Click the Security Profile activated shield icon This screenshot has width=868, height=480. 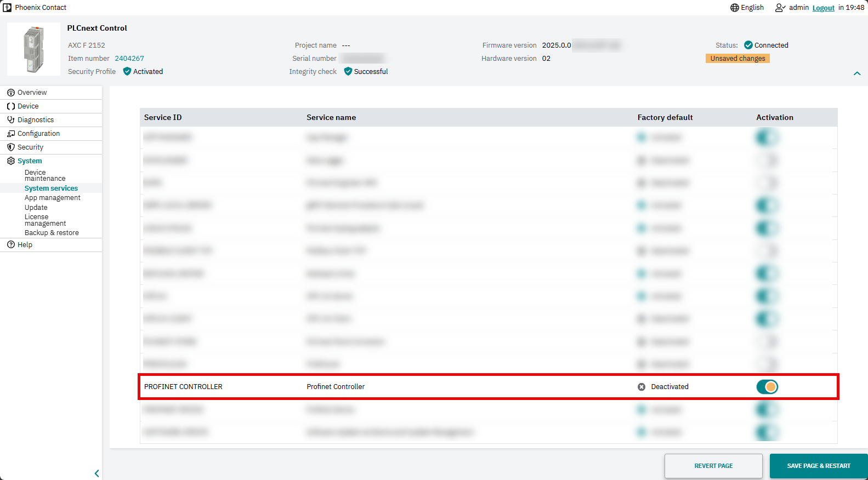point(127,71)
